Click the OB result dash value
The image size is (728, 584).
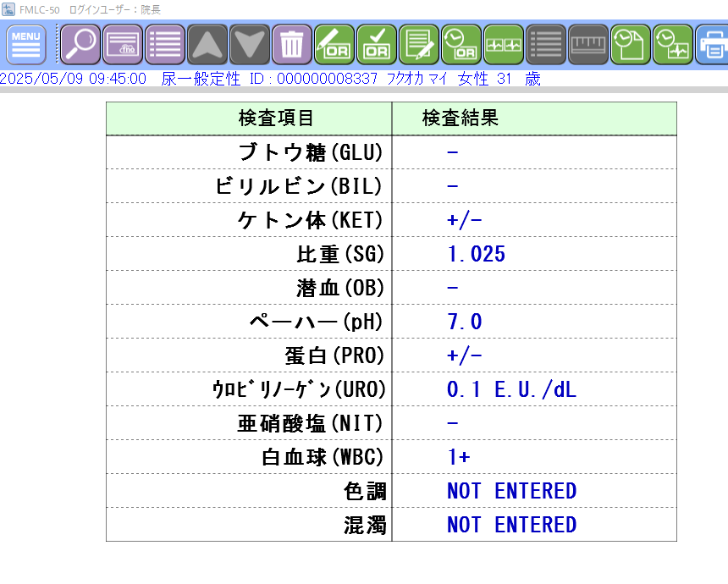pos(453,288)
